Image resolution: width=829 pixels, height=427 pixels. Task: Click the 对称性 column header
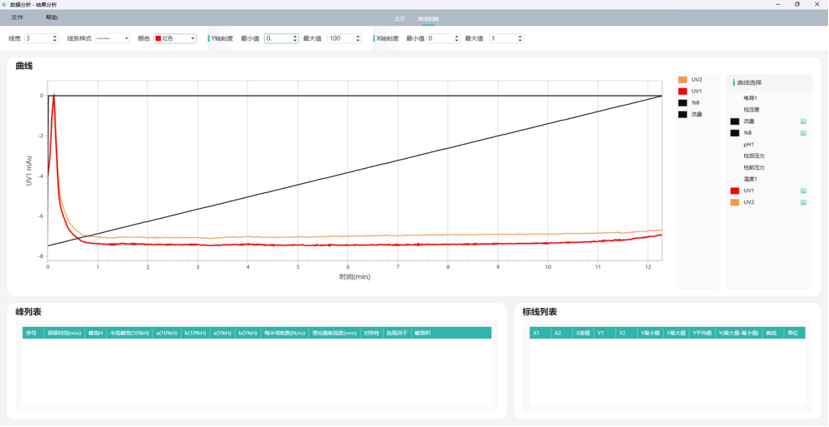pos(372,333)
